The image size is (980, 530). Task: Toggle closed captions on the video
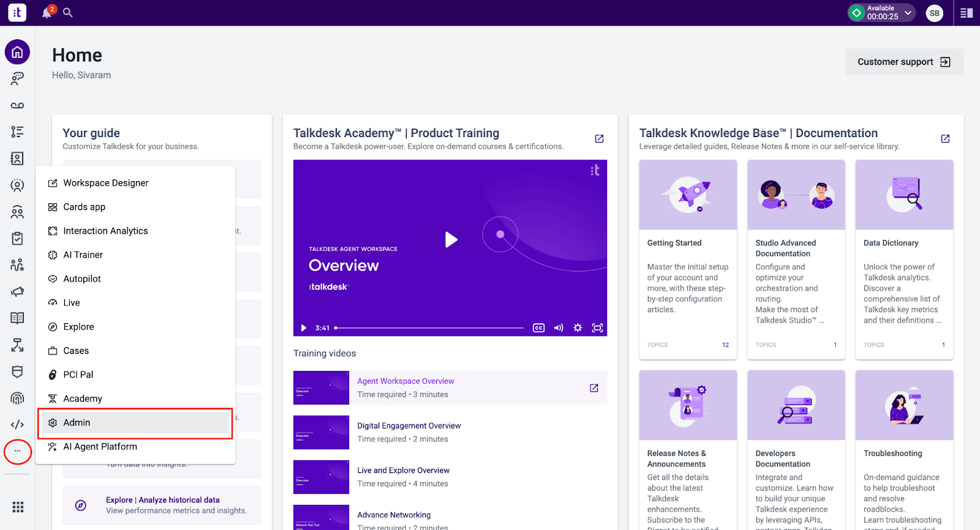point(538,328)
